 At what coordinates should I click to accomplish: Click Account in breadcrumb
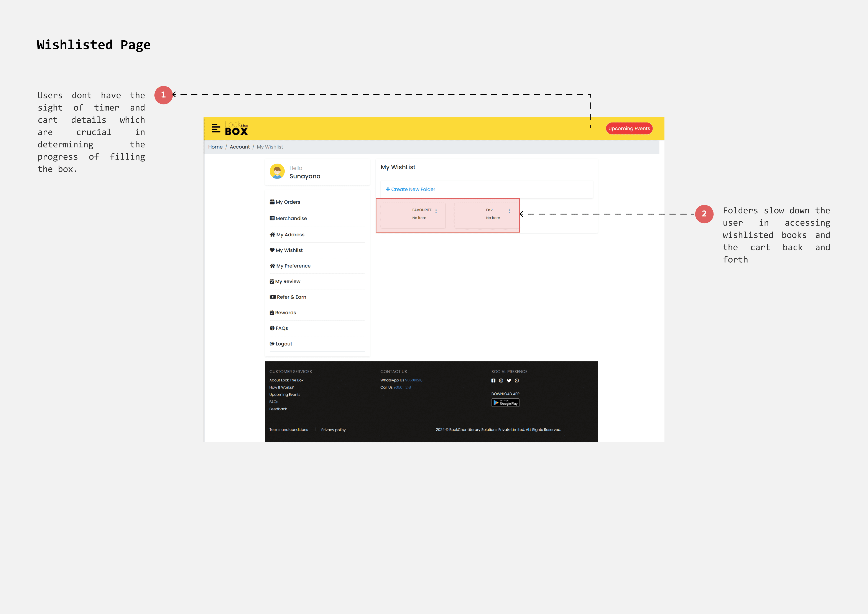point(240,147)
